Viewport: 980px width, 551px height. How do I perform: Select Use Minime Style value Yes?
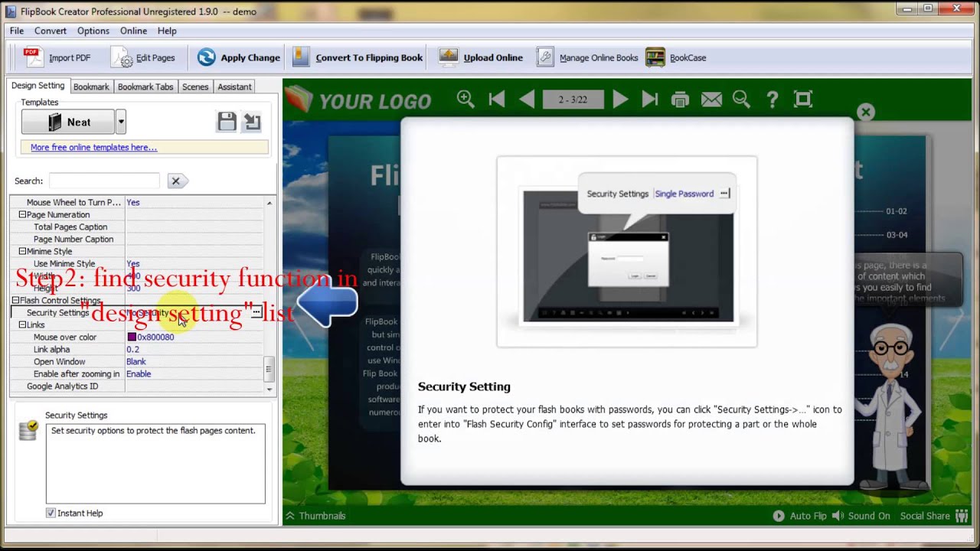coord(133,263)
